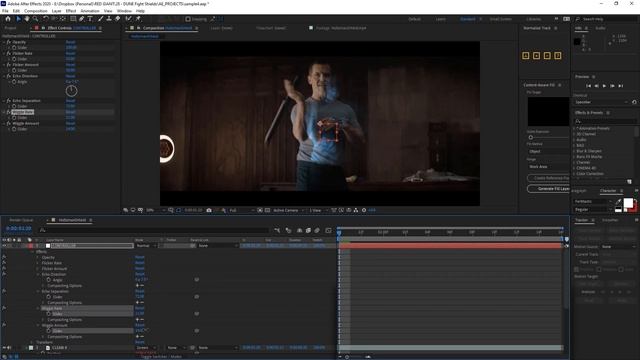Reset the Wiggle Rate effect
Screen dimensions: 640x360
(x=70, y=112)
